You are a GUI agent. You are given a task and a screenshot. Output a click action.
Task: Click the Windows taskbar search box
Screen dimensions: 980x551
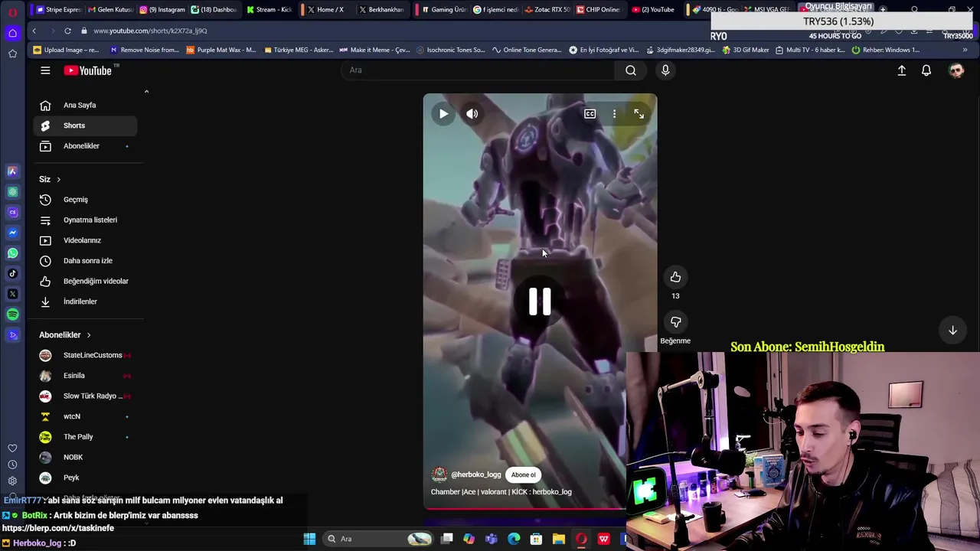pos(378,539)
